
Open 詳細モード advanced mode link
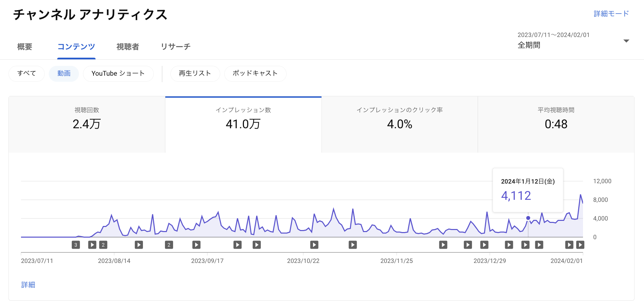point(611,14)
